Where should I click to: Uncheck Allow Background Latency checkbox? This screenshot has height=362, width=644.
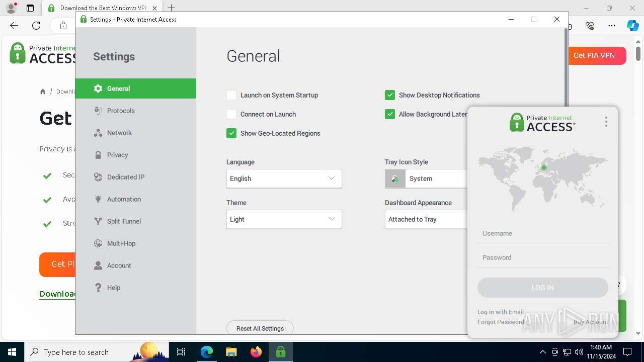pyautogui.click(x=390, y=114)
